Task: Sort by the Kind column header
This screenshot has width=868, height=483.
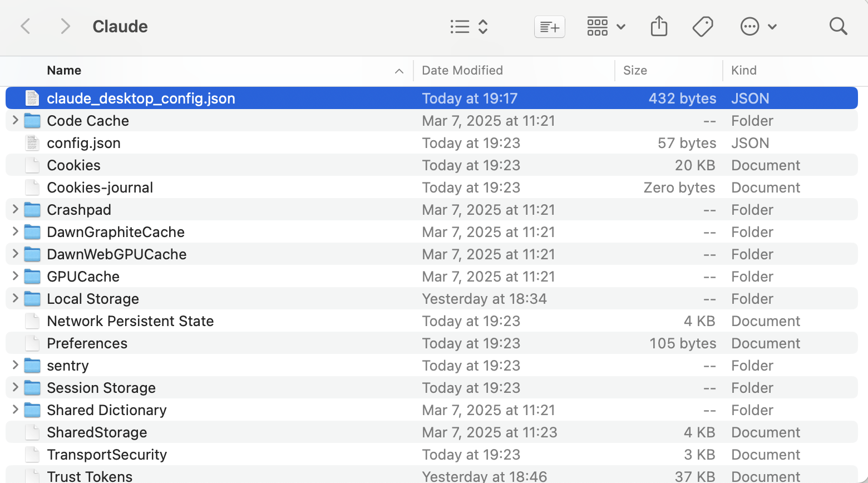Action: coord(744,71)
